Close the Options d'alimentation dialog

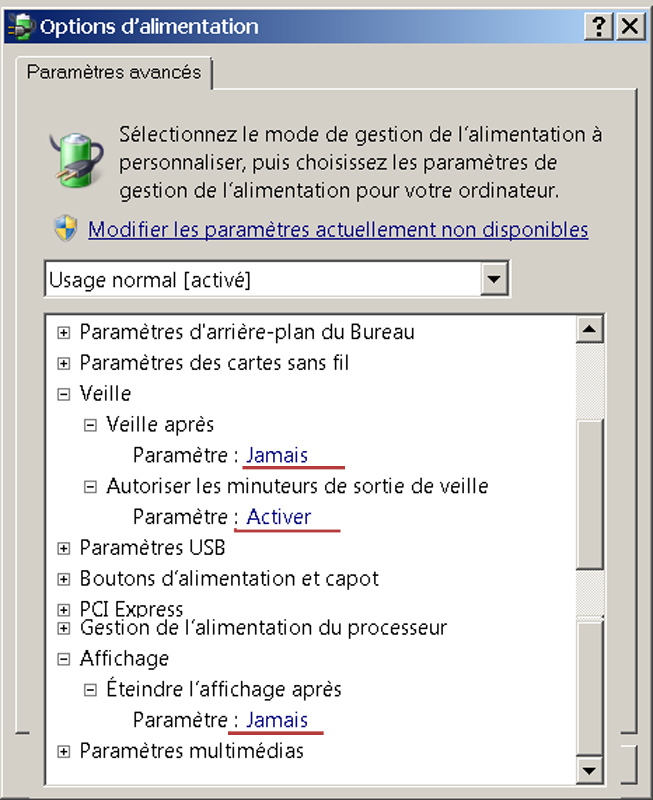(630, 26)
